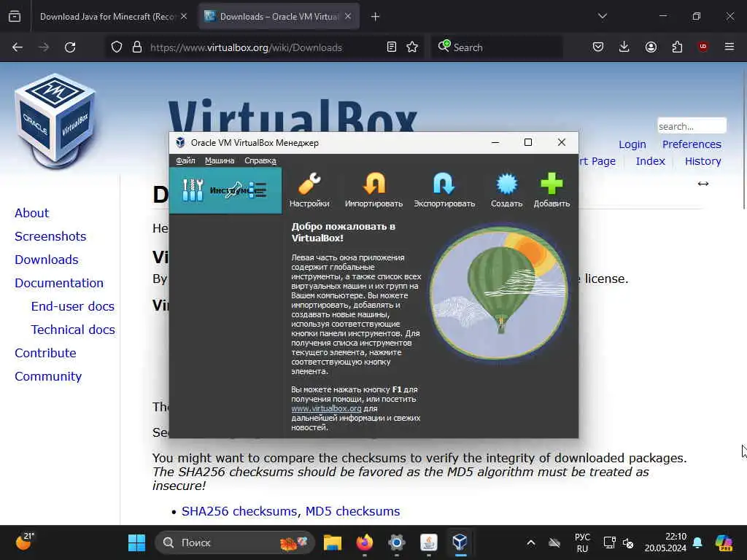
Task: Open the weather widget showing 21°
Action: pos(24,542)
